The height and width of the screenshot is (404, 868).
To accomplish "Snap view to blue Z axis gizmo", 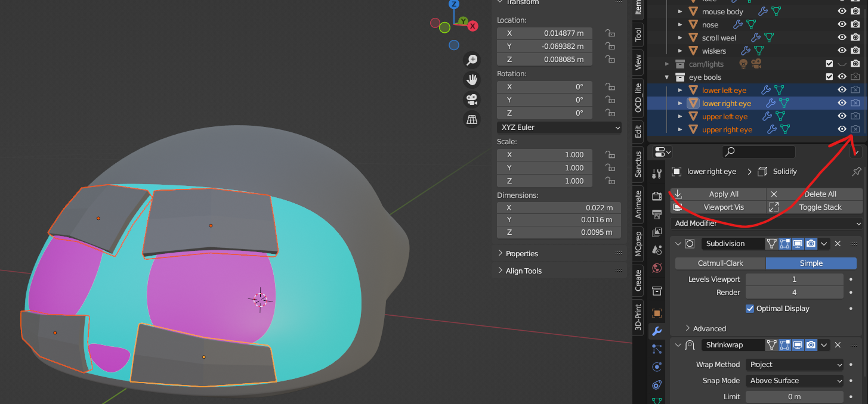I will (454, 4).
